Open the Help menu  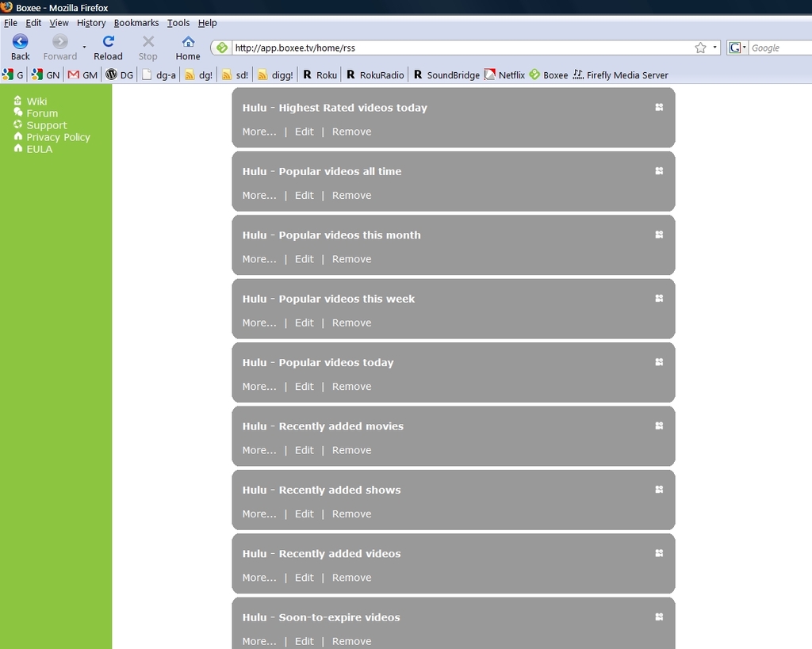[207, 23]
